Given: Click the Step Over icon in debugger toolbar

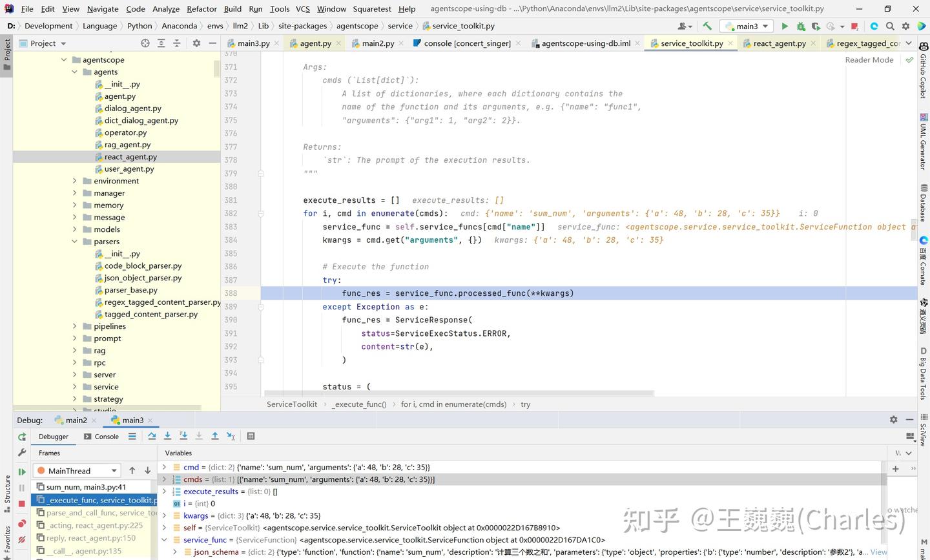Looking at the screenshot, I should [x=152, y=436].
